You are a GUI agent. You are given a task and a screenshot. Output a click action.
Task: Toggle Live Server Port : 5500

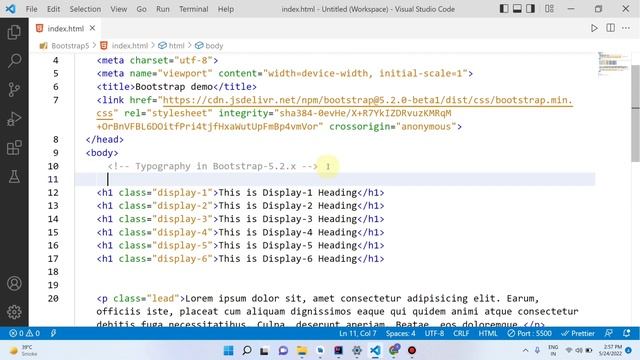(x=529, y=333)
